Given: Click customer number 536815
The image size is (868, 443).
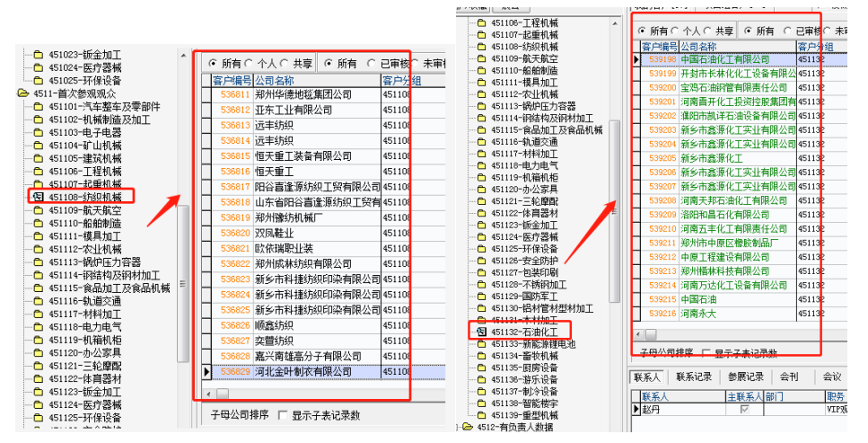Looking at the screenshot, I should tap(235, 156).
